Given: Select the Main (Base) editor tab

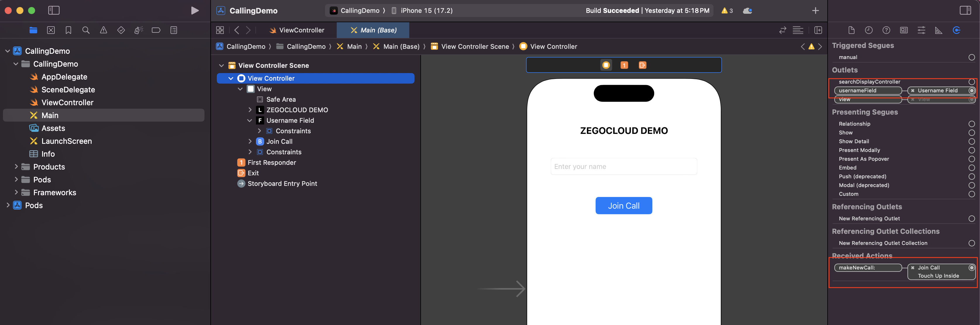Looking at the screenshot, I should pyautogui.click(x=373, y=30).
